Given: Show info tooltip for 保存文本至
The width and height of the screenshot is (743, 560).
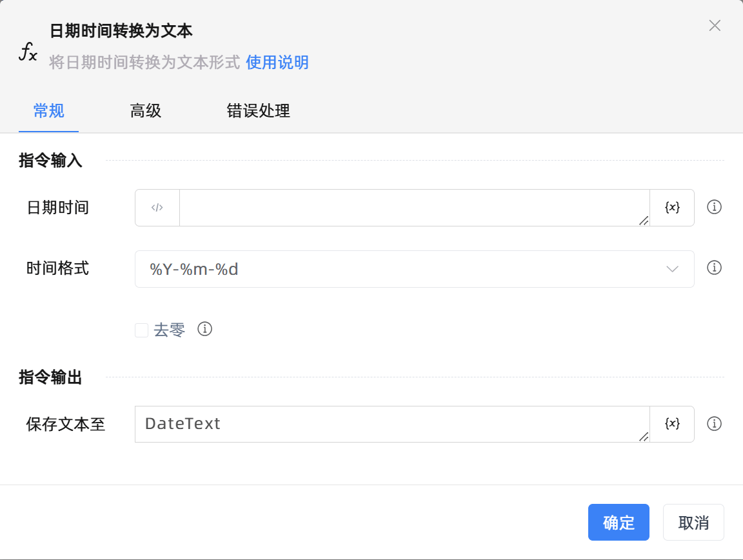Looking at the screenshot, I should (x=714, y=424).
